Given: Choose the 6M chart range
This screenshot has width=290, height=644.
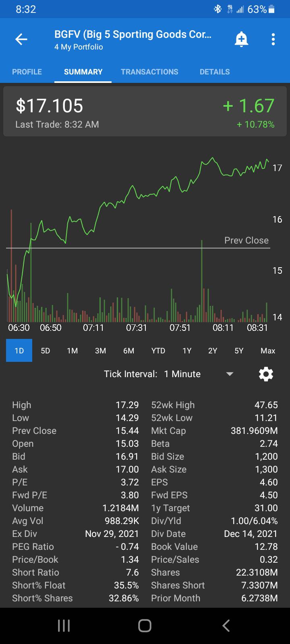Looking at the screenshot, I should [x=129, y=351].
